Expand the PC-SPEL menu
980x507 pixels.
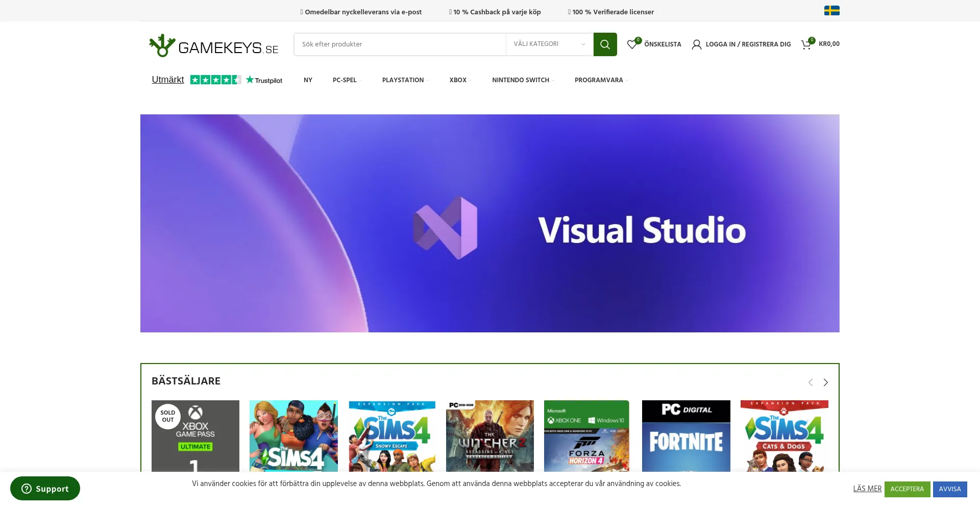click(347, 80)
